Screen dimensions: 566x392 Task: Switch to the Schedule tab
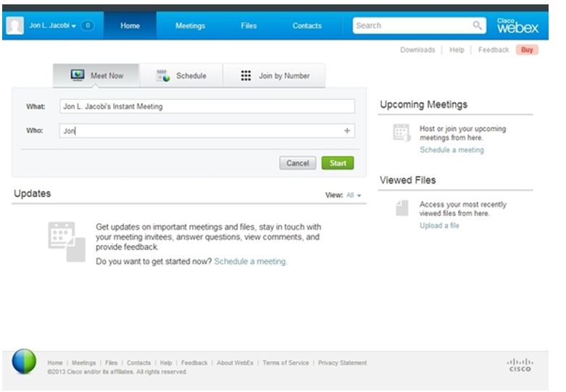coord(181,75)
